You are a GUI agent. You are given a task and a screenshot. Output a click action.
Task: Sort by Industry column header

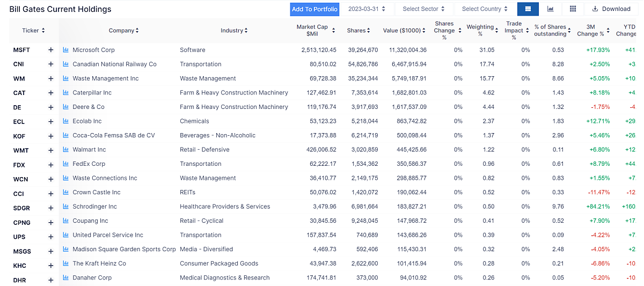coord(234,31)
